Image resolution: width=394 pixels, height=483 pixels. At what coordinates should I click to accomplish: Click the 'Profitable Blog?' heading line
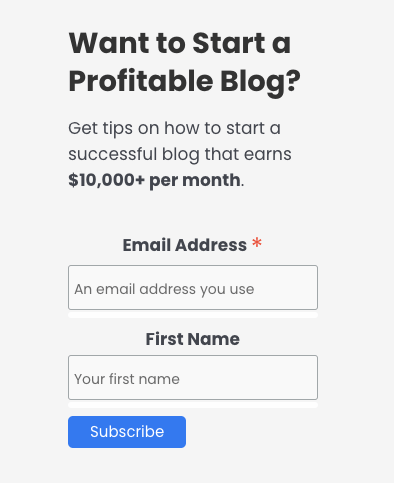coord(184,82)
